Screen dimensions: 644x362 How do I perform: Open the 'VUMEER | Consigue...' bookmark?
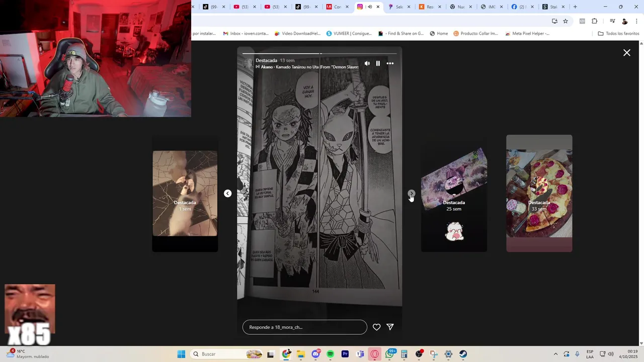349,34
